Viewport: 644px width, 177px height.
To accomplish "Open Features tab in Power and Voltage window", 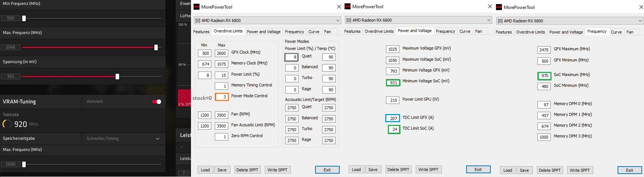I will tap(352, 31).
